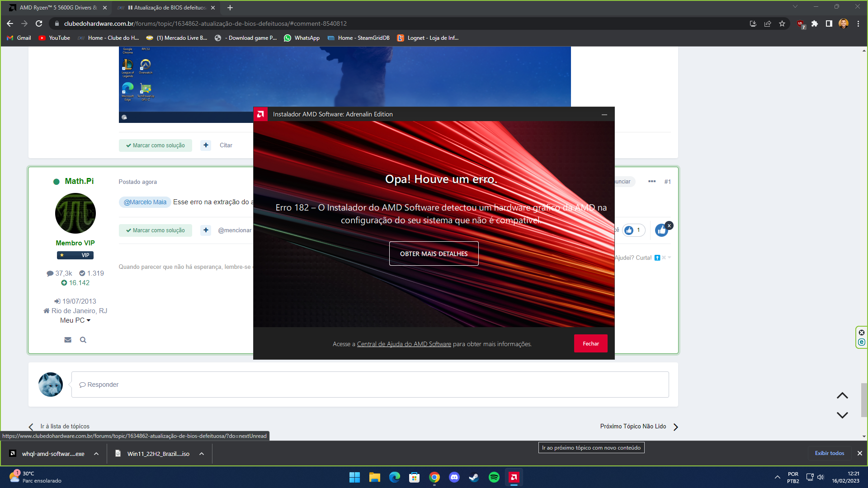Image resolution: width=868 pixels, height=488 pixels.
Task: Open Microsoft Edge from taskbar
Action: pos(394,477)
